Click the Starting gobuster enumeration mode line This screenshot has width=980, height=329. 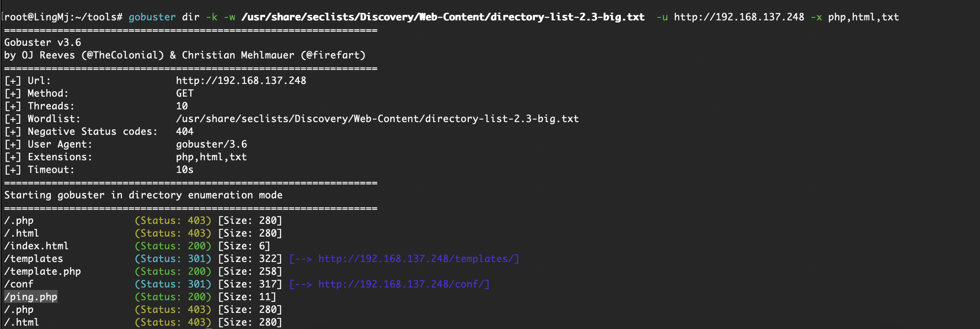click(x=143, y=195)
